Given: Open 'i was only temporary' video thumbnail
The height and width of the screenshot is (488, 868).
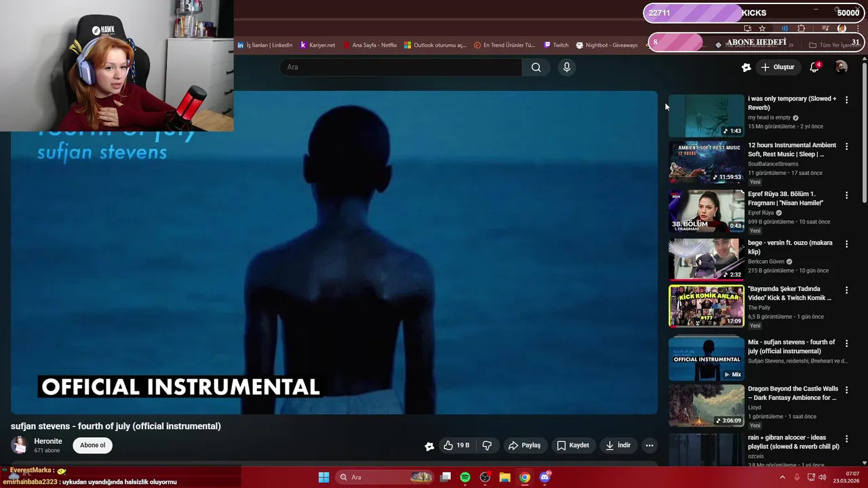Looking at the screenshot, I should pos(706,116).
